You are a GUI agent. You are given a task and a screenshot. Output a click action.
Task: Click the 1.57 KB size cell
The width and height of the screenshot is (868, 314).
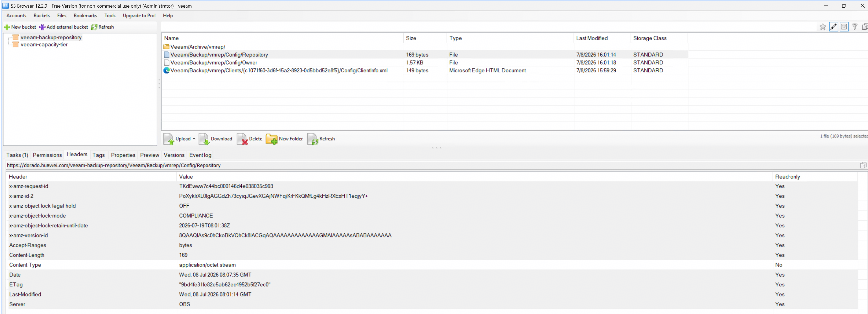[414, 62]
